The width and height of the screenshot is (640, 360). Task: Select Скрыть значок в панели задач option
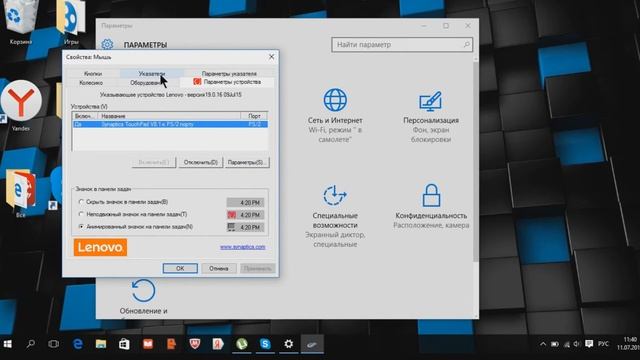[123, 202]
